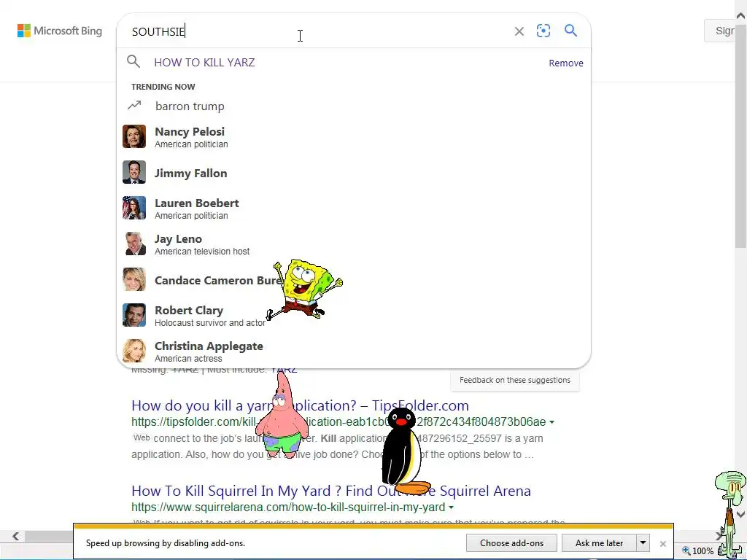
Task: Select Nancy Pelosi's portrait thumbnail
Action: coord(134,136)
